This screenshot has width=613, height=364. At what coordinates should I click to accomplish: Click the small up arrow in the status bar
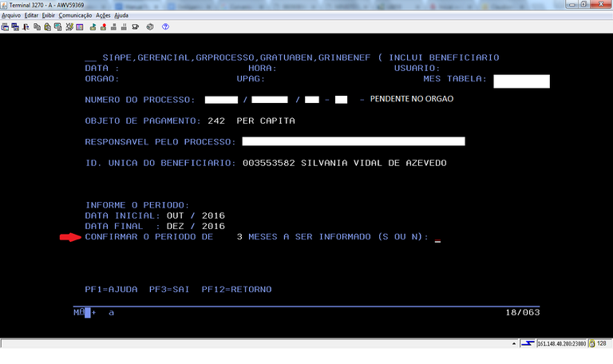(514, 344)
